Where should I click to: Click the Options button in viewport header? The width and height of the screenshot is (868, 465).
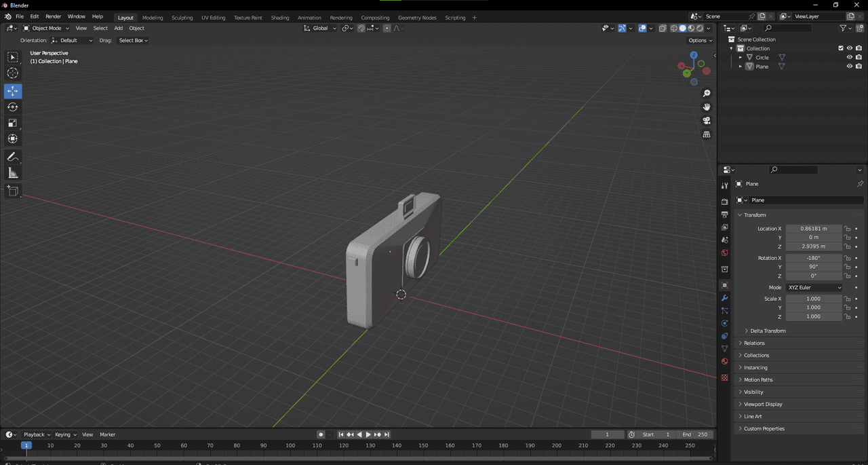(700, 40)
